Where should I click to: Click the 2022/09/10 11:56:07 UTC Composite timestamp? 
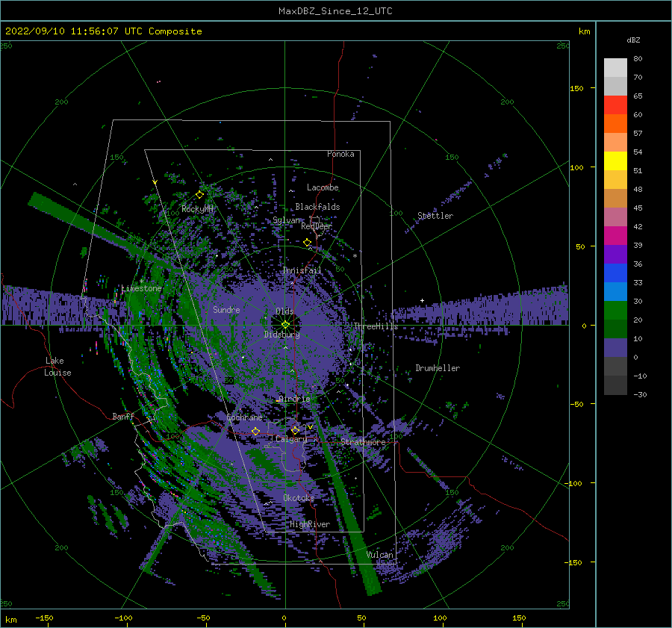tap(103, 31)
